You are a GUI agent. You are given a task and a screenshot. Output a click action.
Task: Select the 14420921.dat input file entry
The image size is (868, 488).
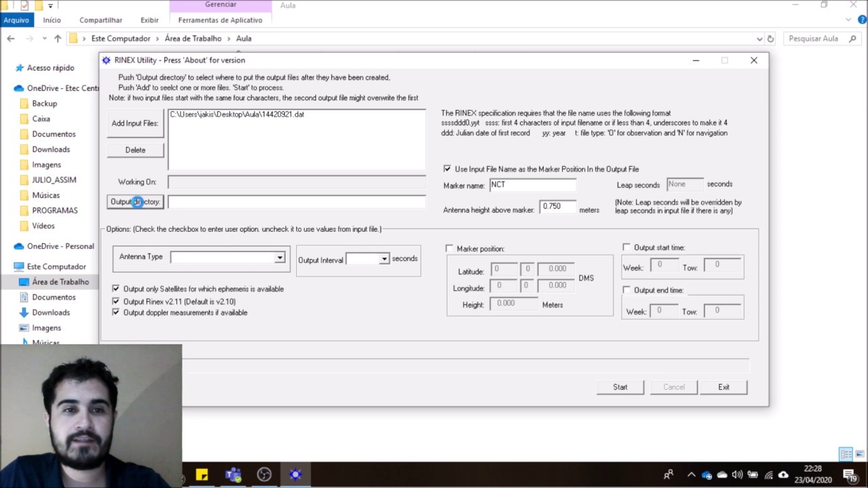[x=237, y=115]
